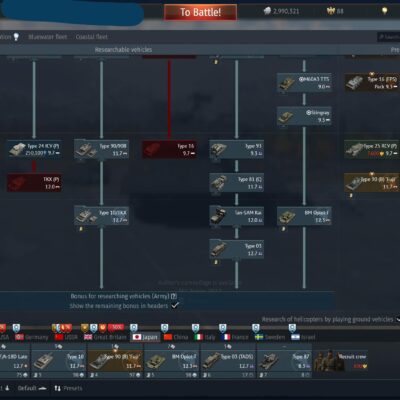
Task: Click shield badge above Sweden flag
Action: coord(255,328)
